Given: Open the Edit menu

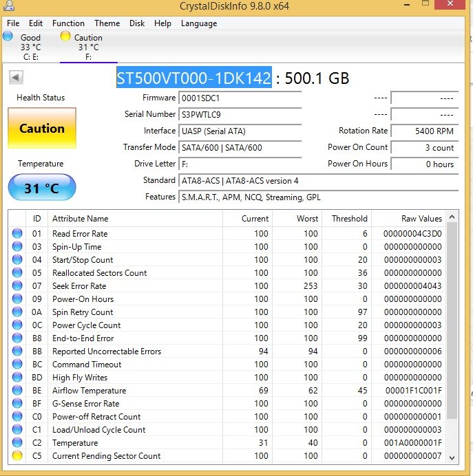Looking at the screenshot, I should pos(36,23).
